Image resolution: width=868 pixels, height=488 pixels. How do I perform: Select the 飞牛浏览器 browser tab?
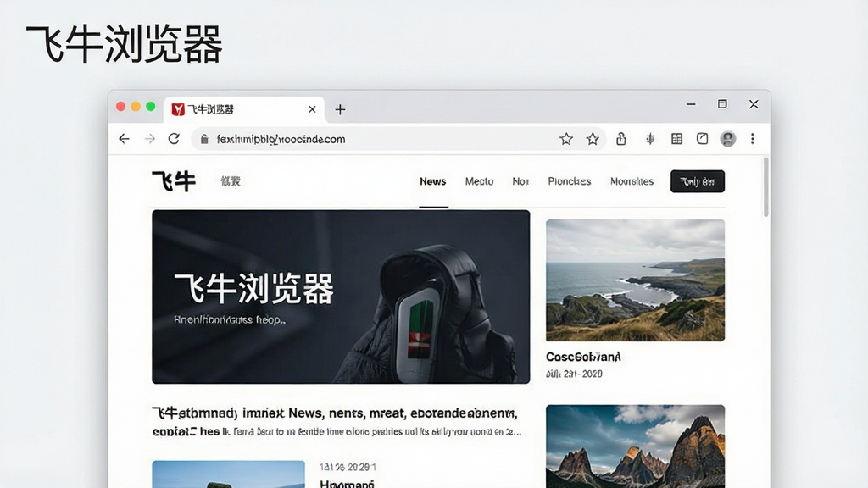243,109
